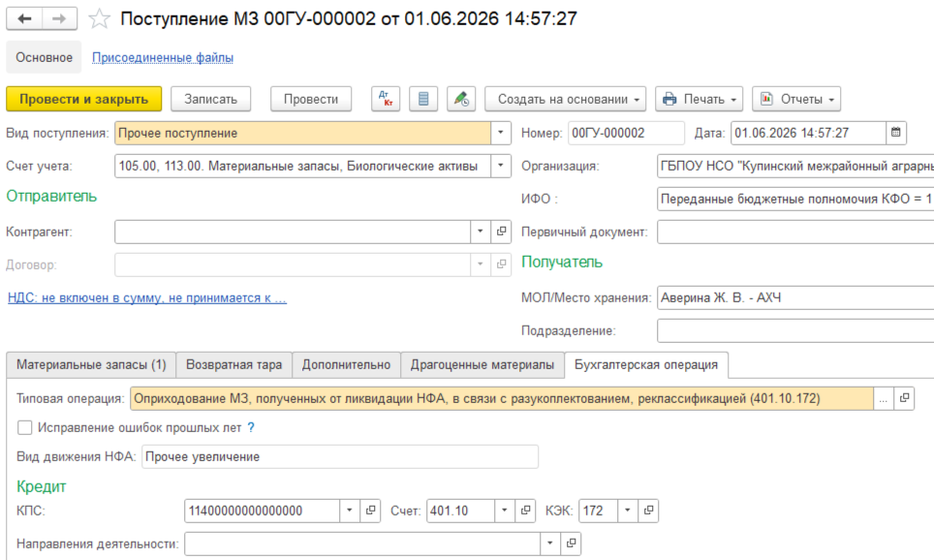Screen dimensions: 934x560
Task: Open КЭК 172 with its open icon
Action: [x=649, y=511]
